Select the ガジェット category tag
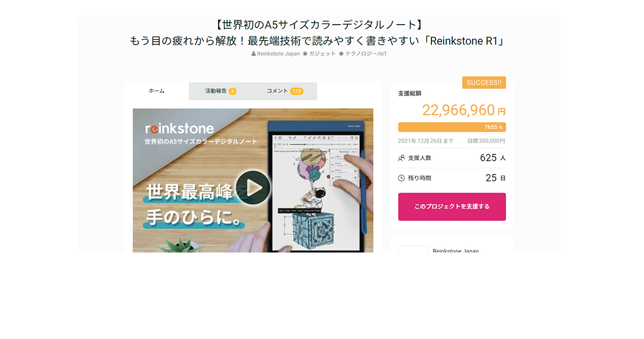This screenshot has height=339, width=644. tap(322, 54)
